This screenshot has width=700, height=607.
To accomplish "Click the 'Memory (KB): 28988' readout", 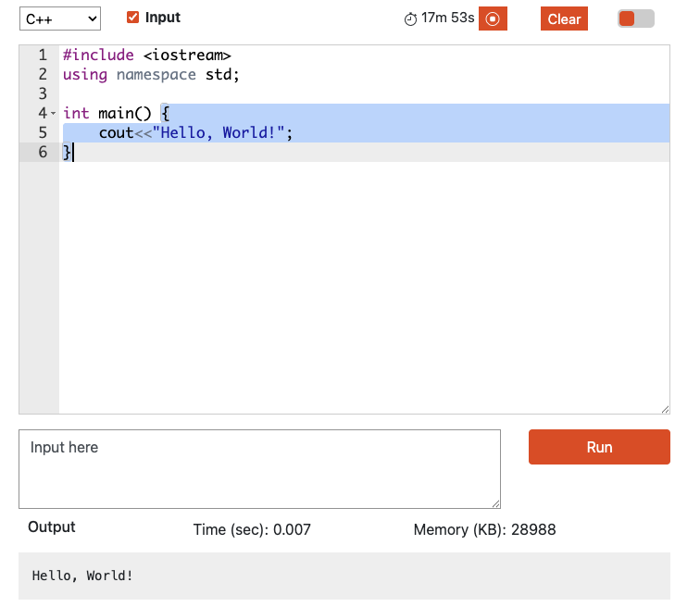I will coord(484,529).
